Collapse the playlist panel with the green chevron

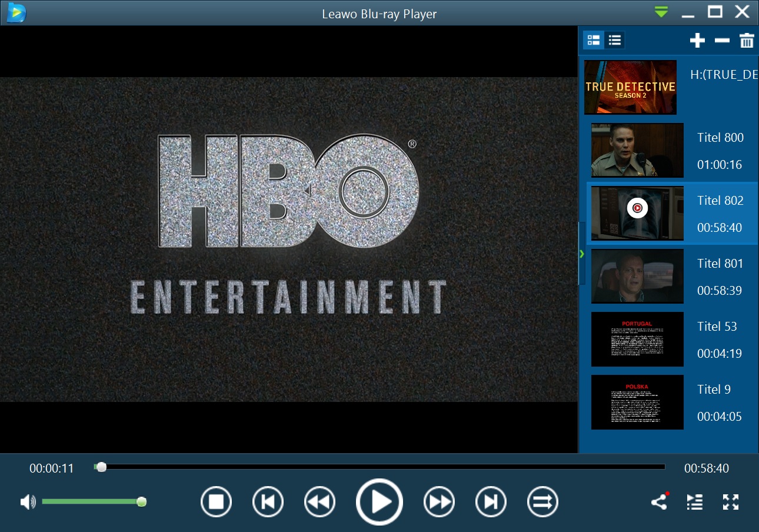[581, 254]
